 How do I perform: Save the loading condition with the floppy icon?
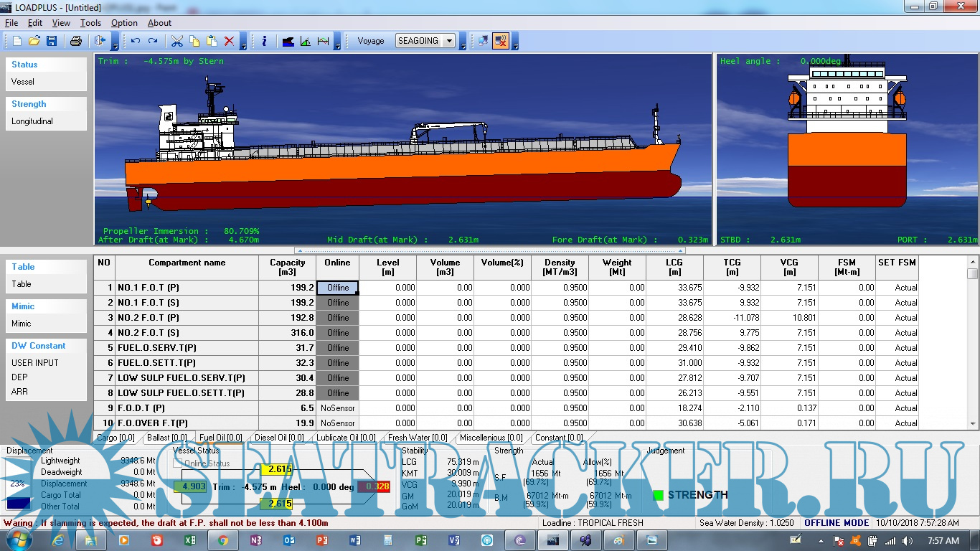pyautogui.click(x=52, y=41)
